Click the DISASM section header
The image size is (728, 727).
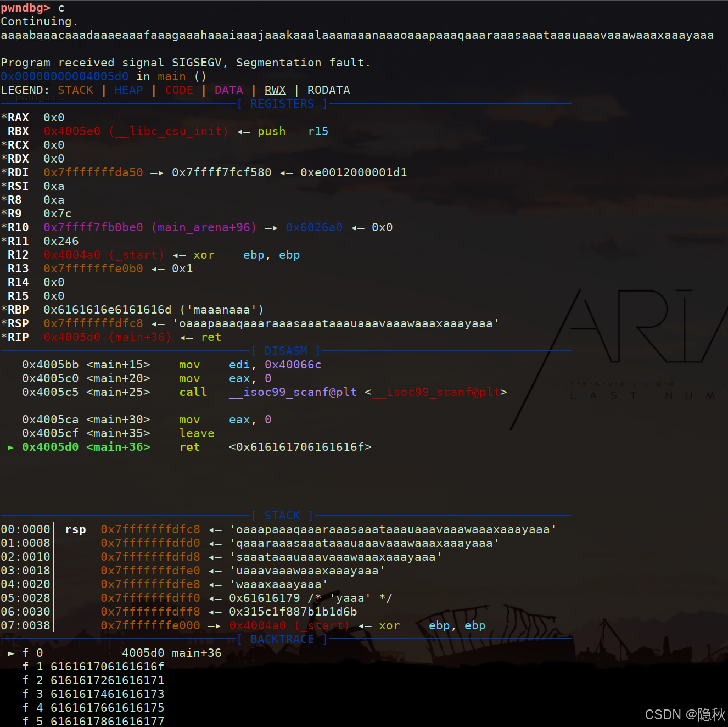(x=285, y=351)
